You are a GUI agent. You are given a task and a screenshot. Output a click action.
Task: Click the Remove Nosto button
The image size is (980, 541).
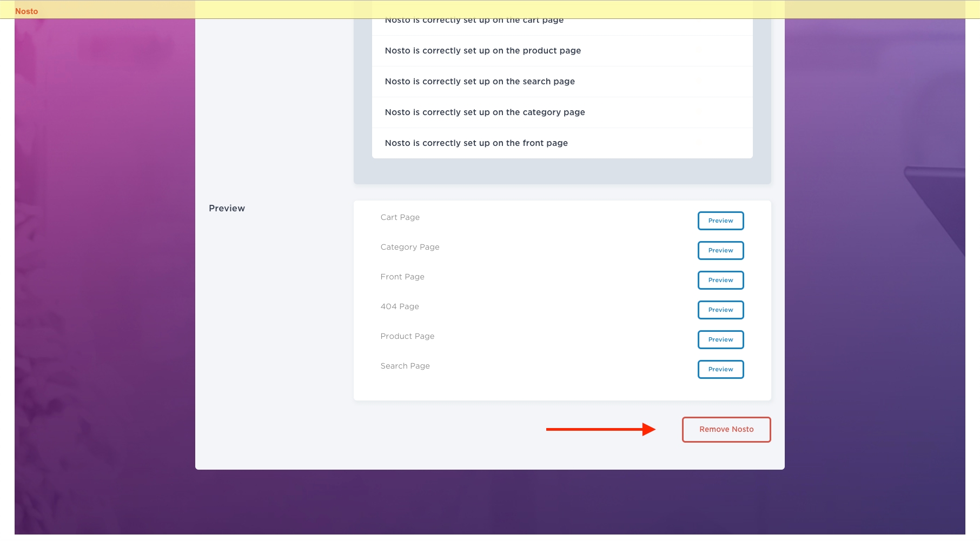726,429
